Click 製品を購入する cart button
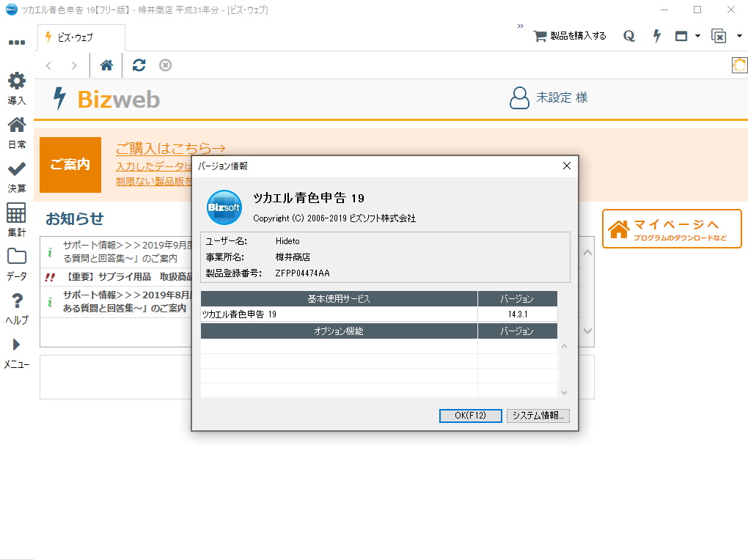Image resolution: width=748 pixels, height=560 pixels. pyautogui.click(x=570, y=36)
